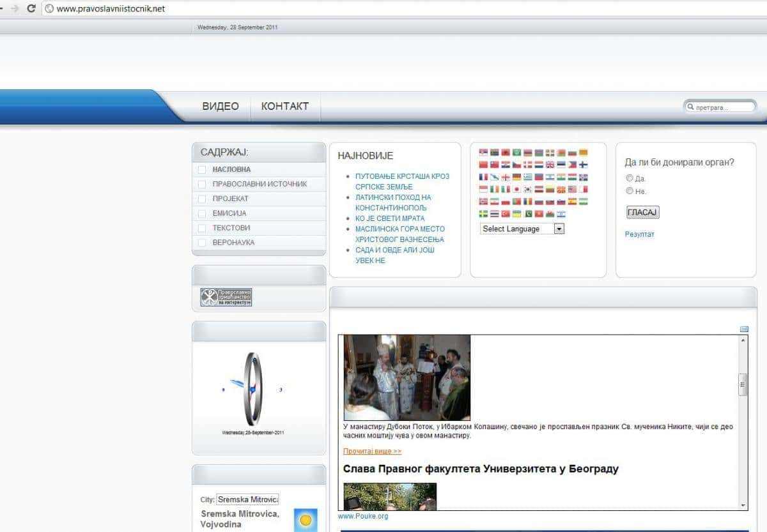The image size is (767, 532).
Task: Submit the poll with ГЛАСАЈ
Action: click(642, 212)
